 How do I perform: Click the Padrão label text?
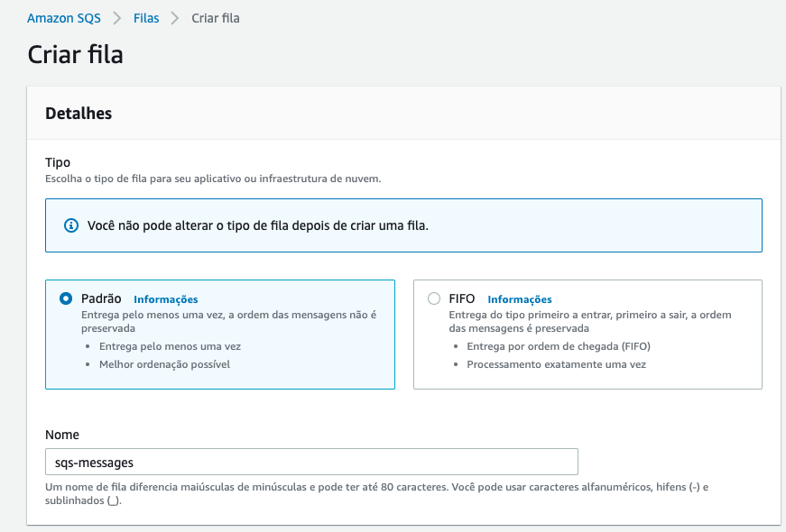101,298
